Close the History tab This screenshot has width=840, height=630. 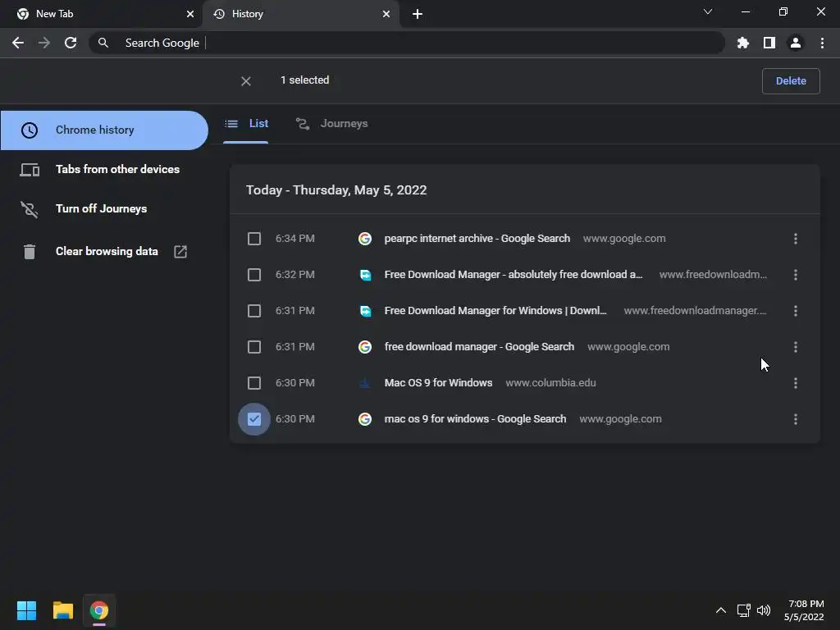(x=386, y=14)
